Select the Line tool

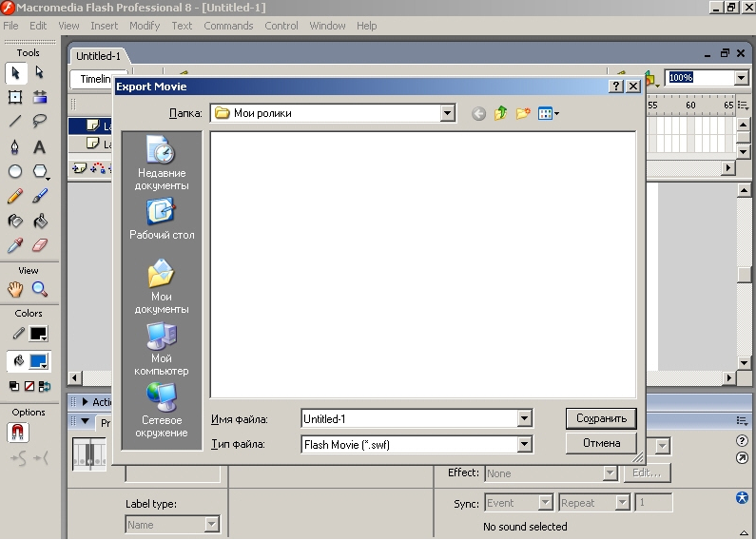coord(15,121)
